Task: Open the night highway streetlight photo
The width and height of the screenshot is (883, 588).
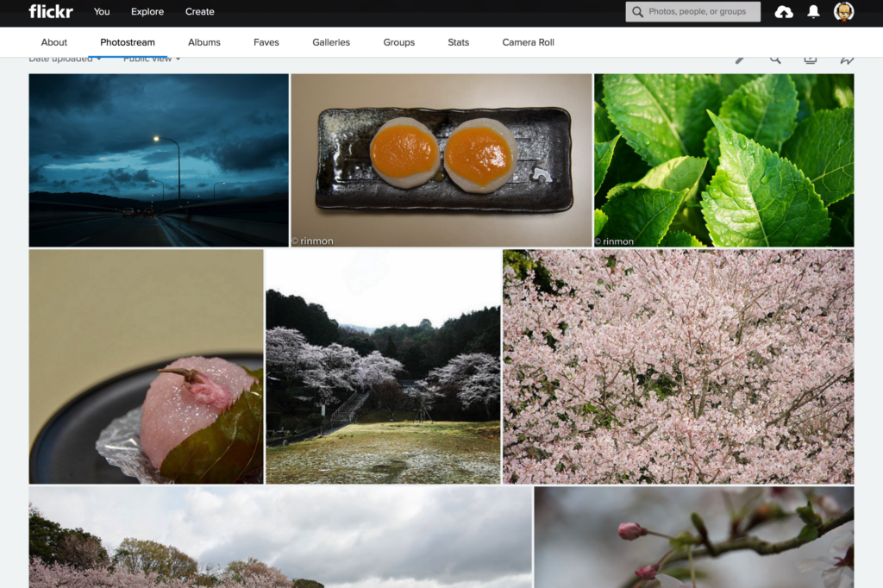Action: point(159,160)
